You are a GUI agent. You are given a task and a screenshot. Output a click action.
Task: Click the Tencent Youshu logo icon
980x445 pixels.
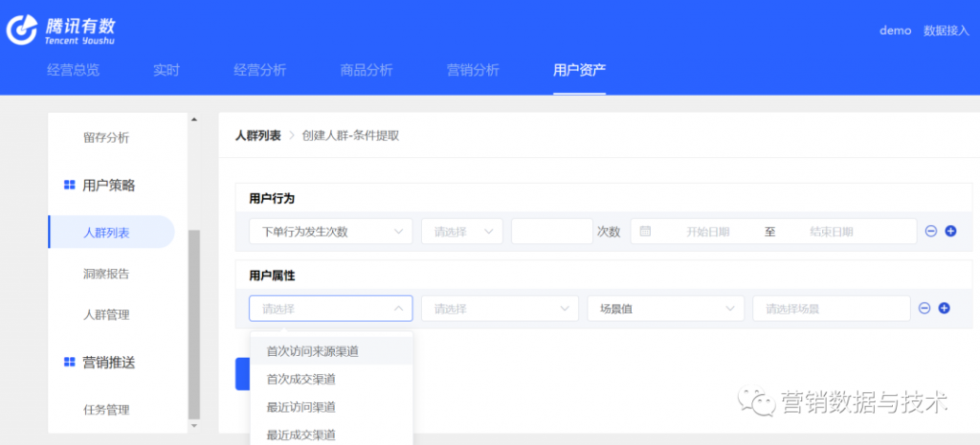click(21, 30)
